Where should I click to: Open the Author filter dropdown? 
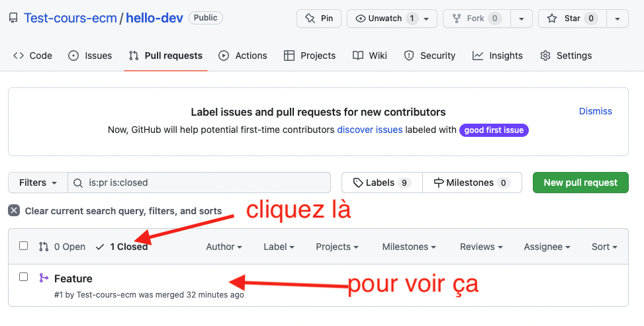[224, 247]
